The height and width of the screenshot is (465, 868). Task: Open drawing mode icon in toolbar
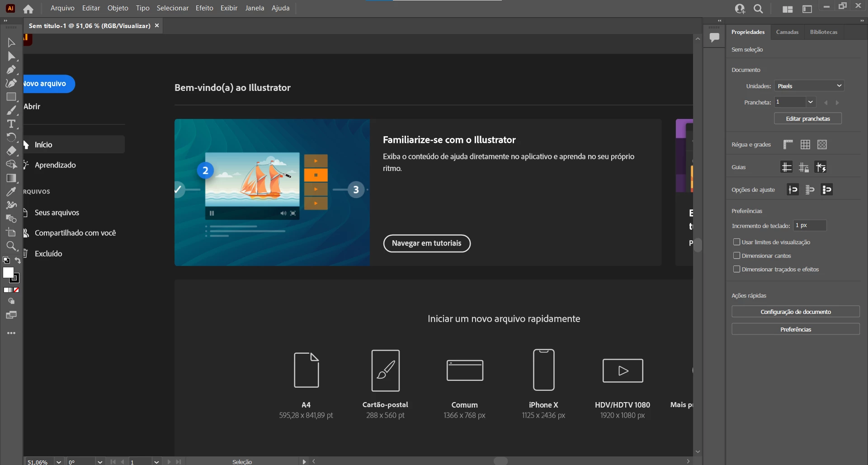pos(11,301)
